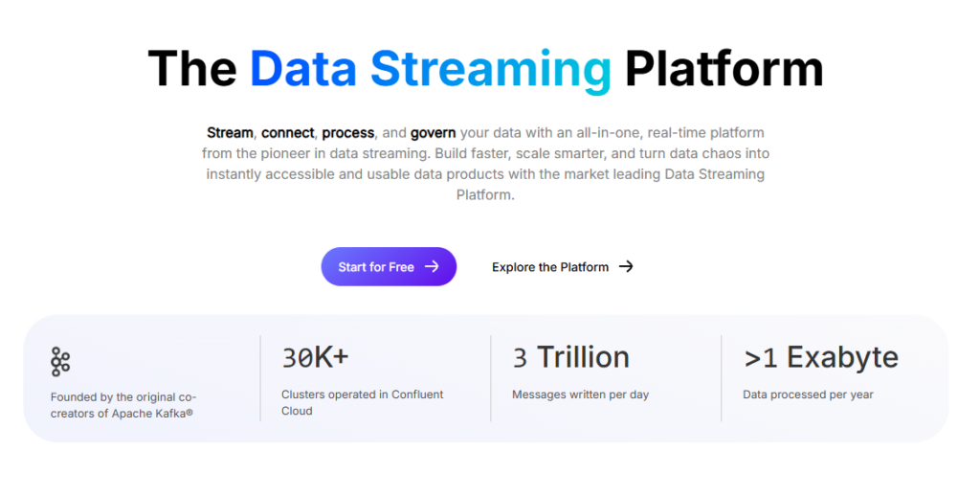This screenshot has width=980, height=496.
Task: Select the bold word 'govern'
Action: 433,132
